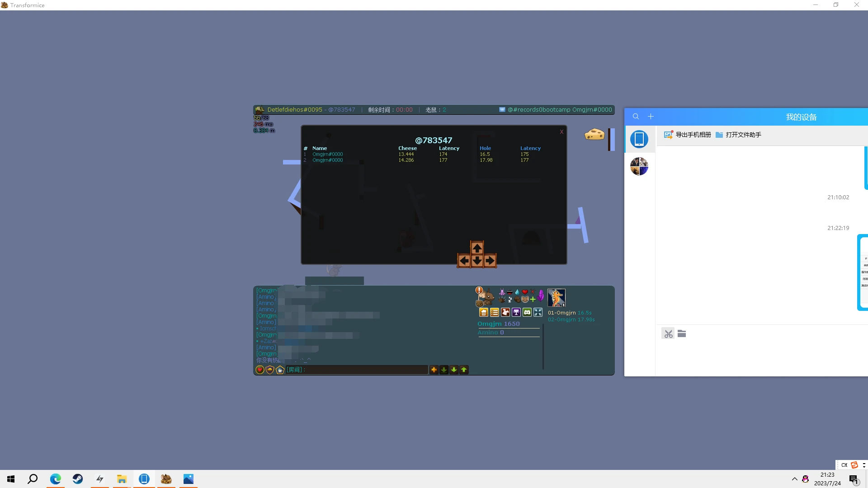
Task: Click the right arrow key button
Action: (490, 261)
